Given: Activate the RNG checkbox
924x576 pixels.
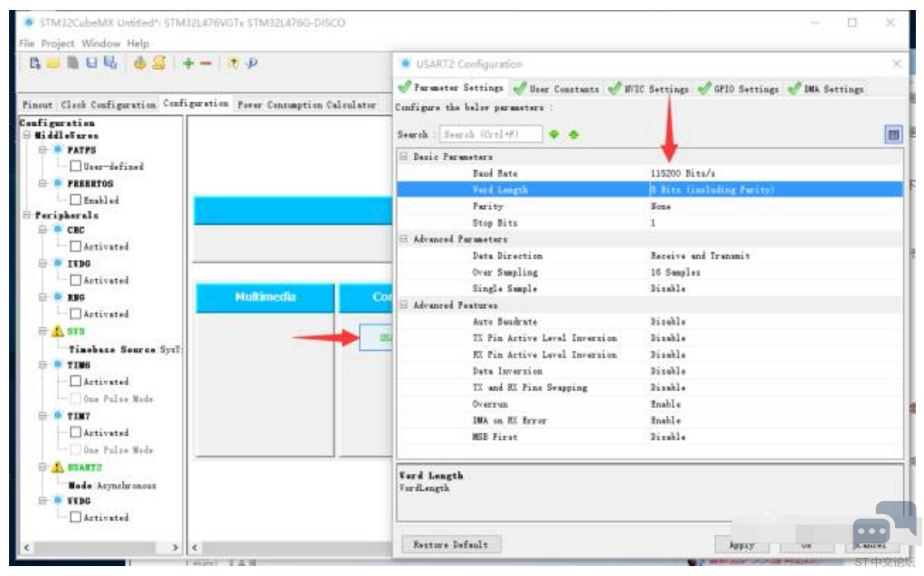Looking at the screenshot, I should click(75, 314).
